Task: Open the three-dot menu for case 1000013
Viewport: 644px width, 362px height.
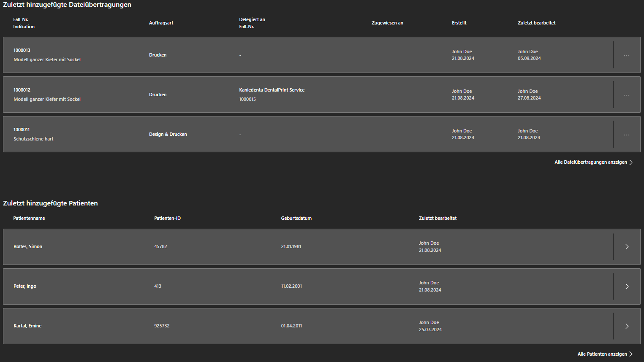Action: tap(627, 55)
